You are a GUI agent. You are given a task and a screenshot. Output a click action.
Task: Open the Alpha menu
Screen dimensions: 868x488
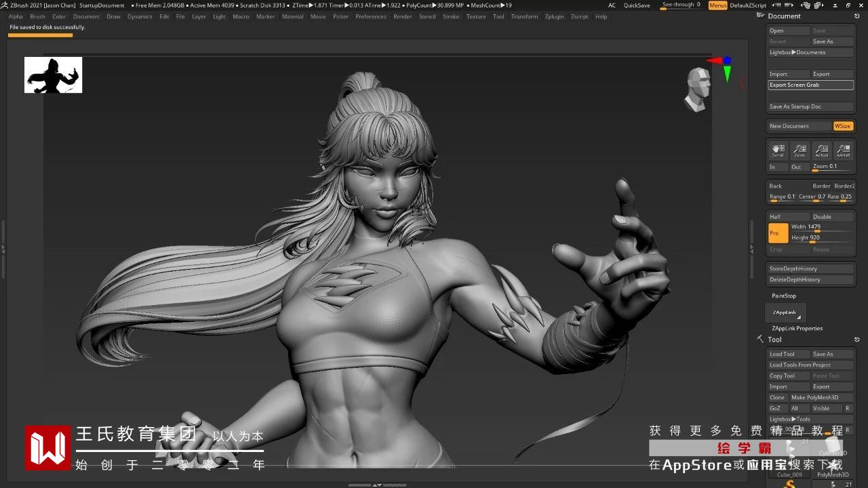tap(16, 16)
